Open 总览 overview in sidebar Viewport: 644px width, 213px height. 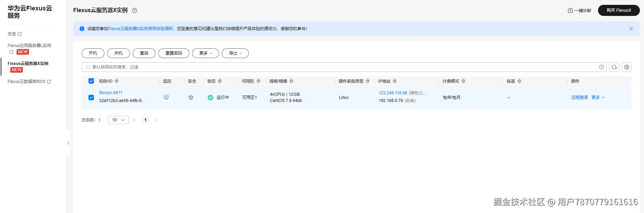pos(15,34)
